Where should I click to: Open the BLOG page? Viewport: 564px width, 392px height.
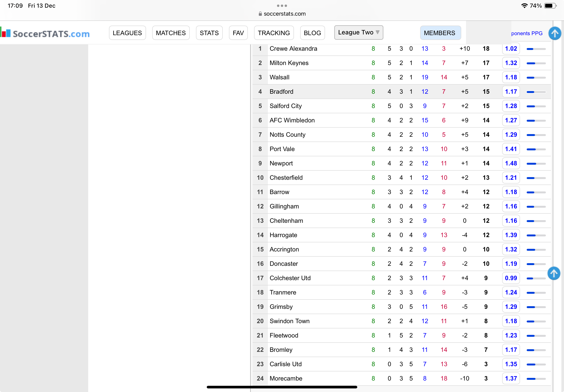click(x=312, y=33)
